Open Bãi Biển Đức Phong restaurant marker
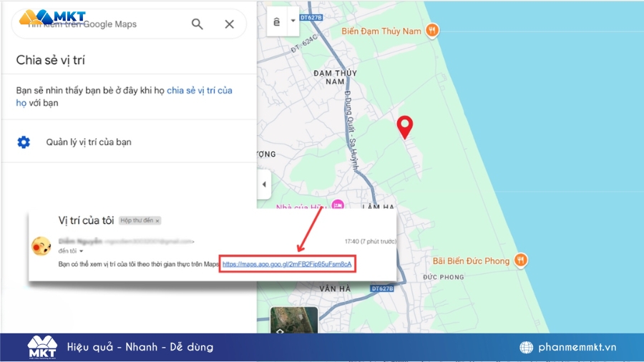The width and height of the screenshot is (644, 362). (x=521, y=260)
